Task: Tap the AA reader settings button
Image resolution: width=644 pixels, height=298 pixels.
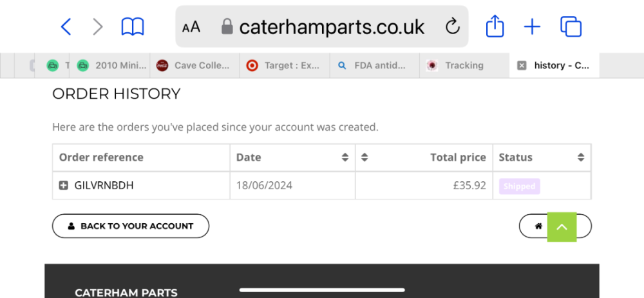Action: [191, 27]
